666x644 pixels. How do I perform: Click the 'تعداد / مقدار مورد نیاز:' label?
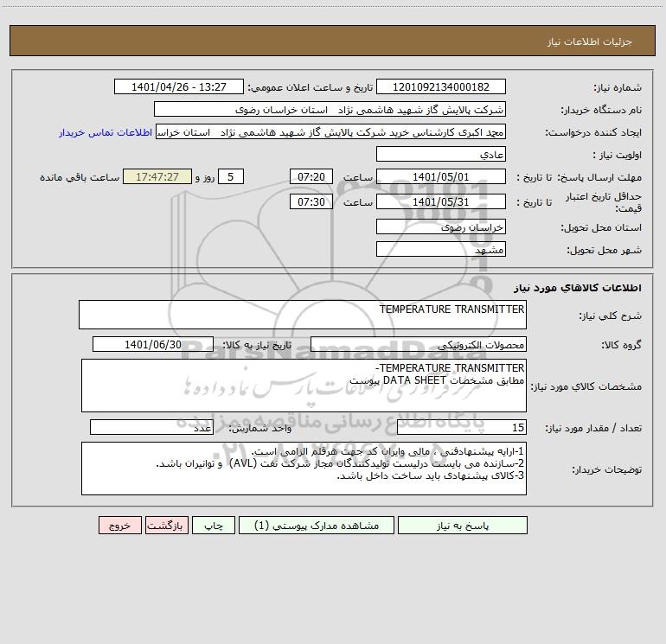(x=593, y=429)
